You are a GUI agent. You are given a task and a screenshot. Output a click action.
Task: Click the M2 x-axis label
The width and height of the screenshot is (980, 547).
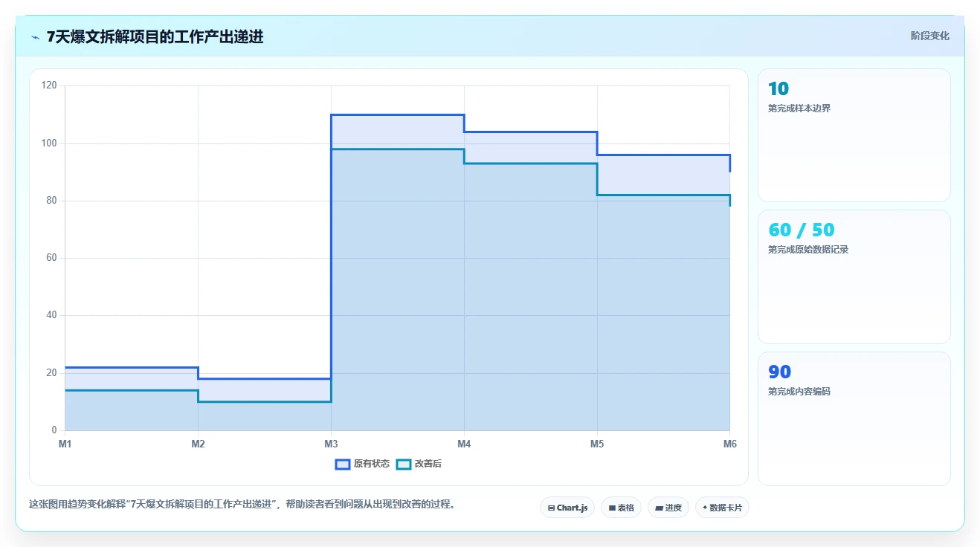tap(198, 444)
